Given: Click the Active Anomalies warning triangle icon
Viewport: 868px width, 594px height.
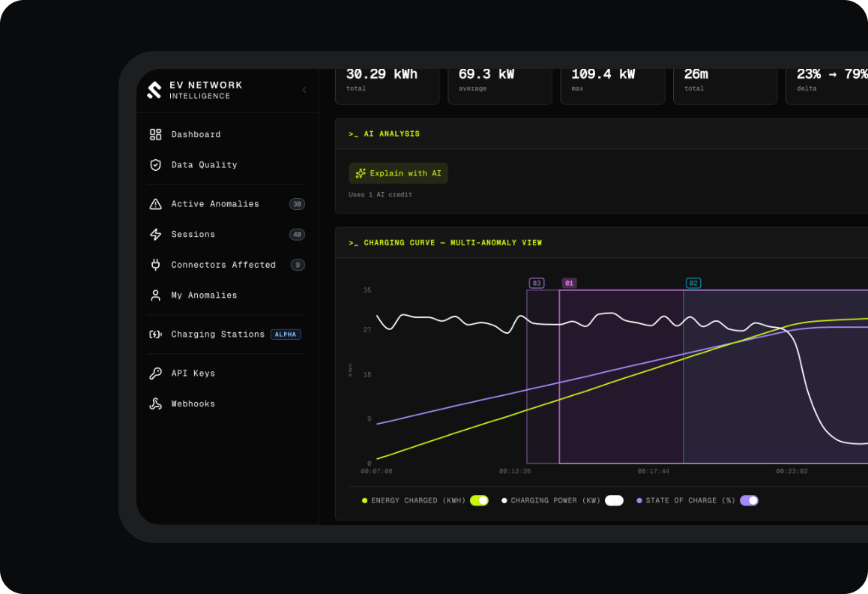Looking at the screenshot, I should coord(156,204).
